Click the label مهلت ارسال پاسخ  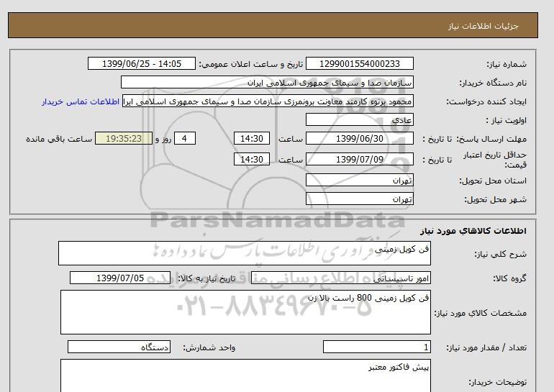pos(493,139)
